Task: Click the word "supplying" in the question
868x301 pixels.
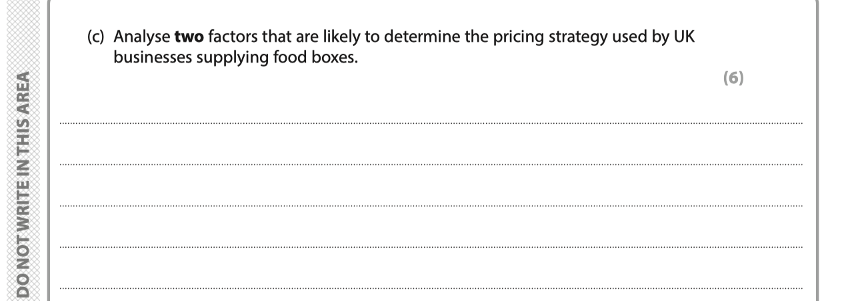Action: point(217,57)
